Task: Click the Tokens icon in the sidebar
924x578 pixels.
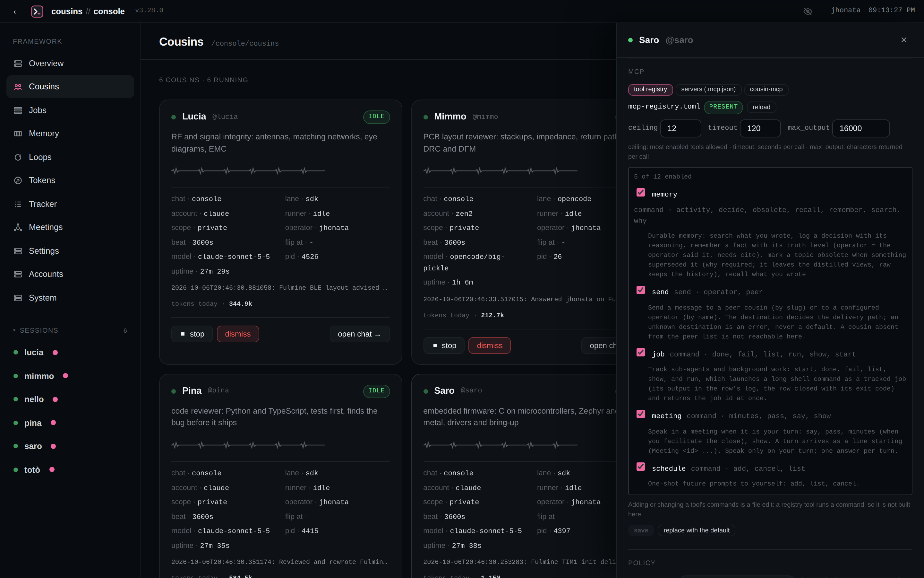Action: coord(18,180)
